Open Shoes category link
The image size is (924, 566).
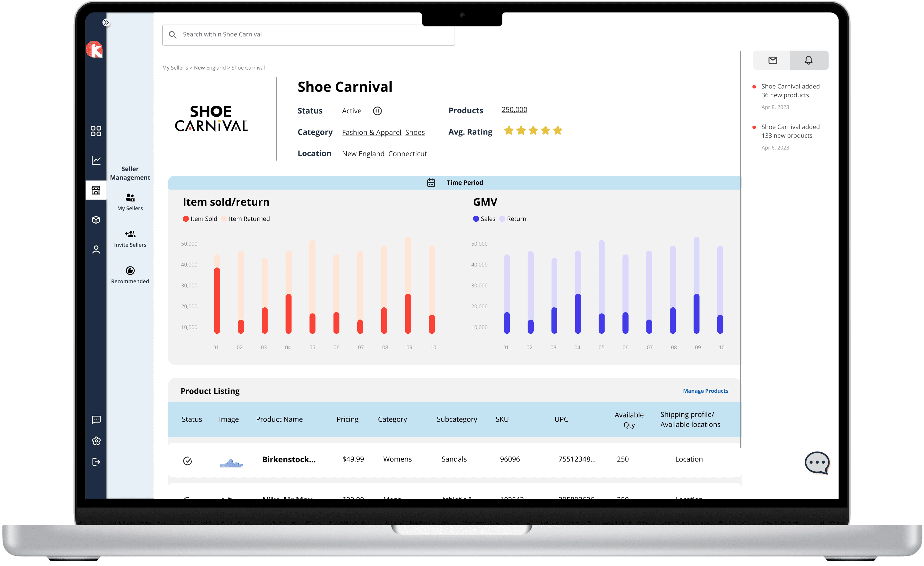point(415,132)
